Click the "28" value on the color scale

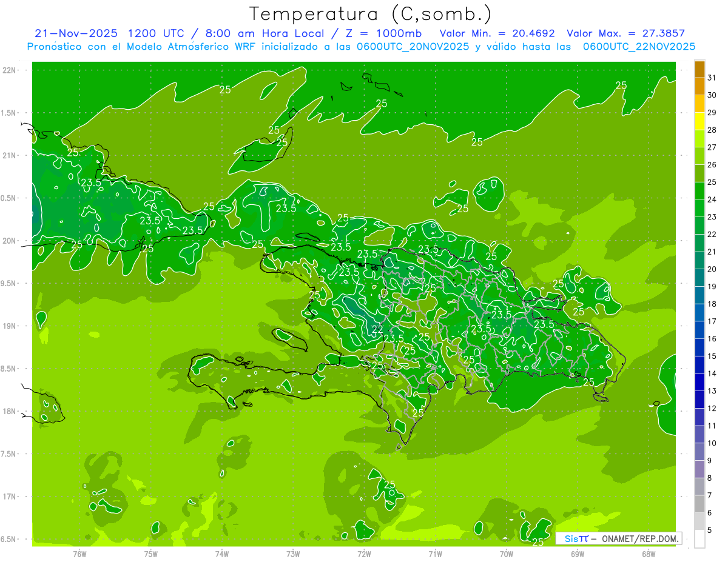tap(712, 130)
